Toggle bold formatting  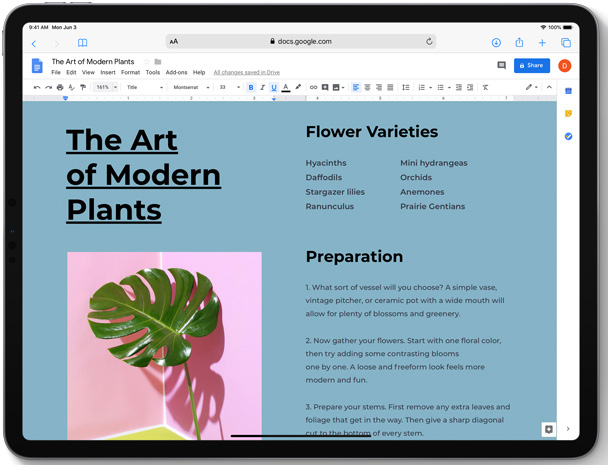pyautogui.click(x=251, y=88)
